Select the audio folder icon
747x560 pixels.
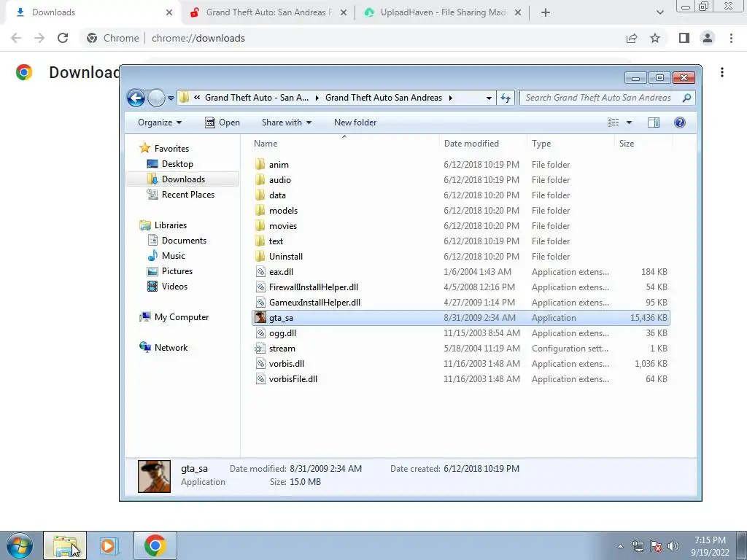[260, 180]
